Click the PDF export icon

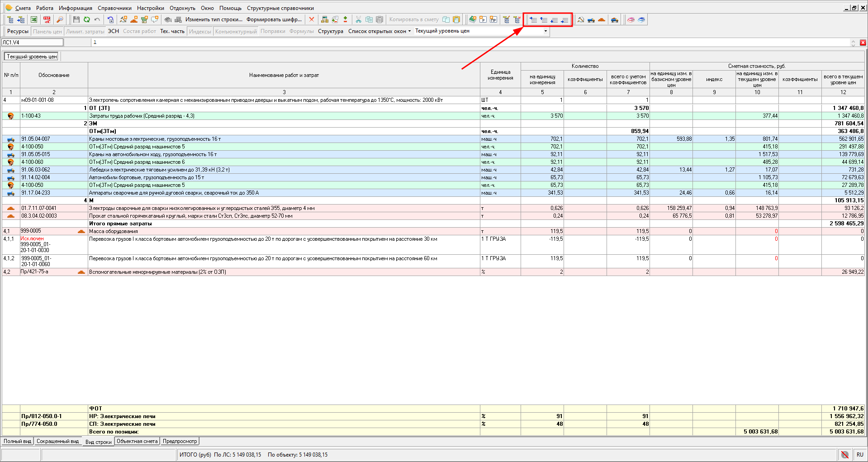[x=47, y=19]
